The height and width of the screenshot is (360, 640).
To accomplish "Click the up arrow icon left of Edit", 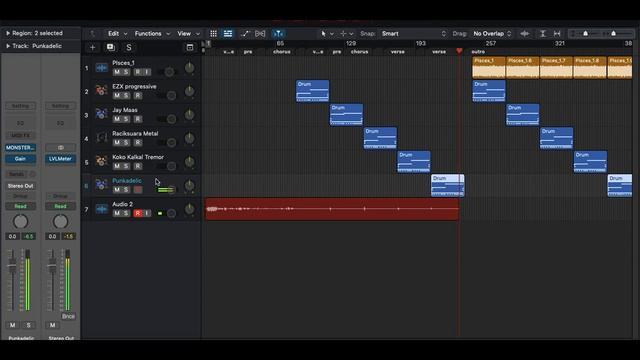I will (x=92, y=33).
